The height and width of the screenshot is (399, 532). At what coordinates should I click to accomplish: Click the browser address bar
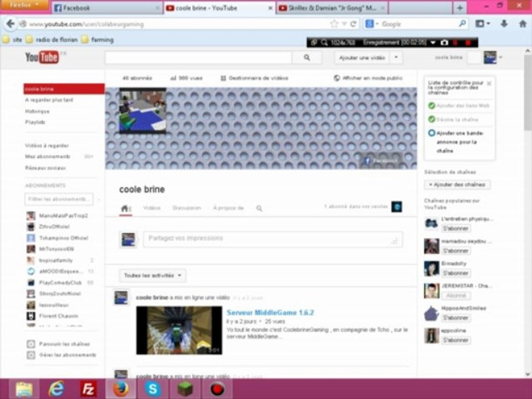click(x=176, y=24)
